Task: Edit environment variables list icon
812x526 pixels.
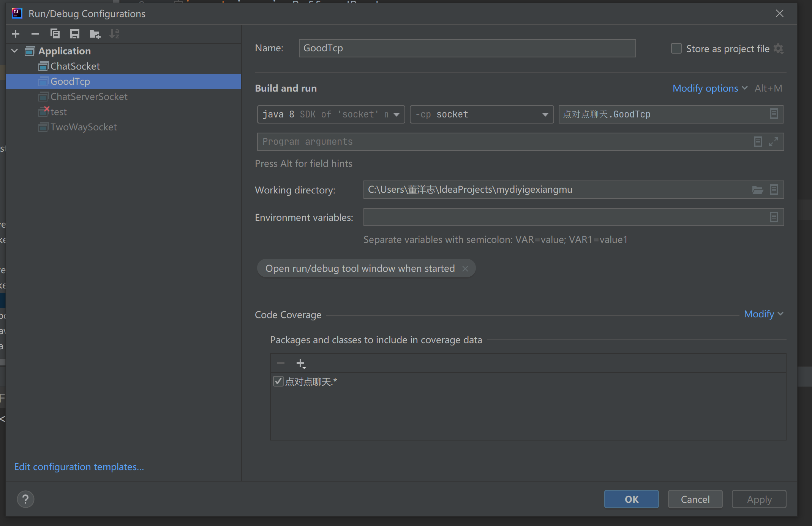Action: [x=774, y=217]
